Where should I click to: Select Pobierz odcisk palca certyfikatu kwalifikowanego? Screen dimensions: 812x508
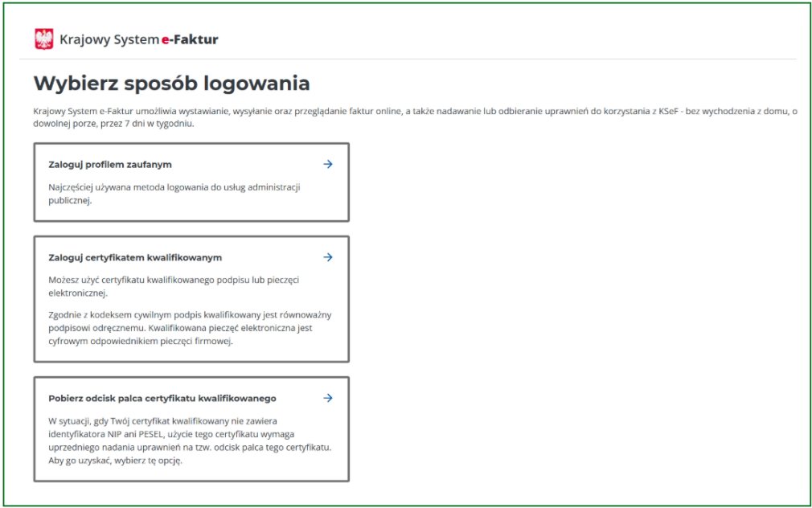191,429
